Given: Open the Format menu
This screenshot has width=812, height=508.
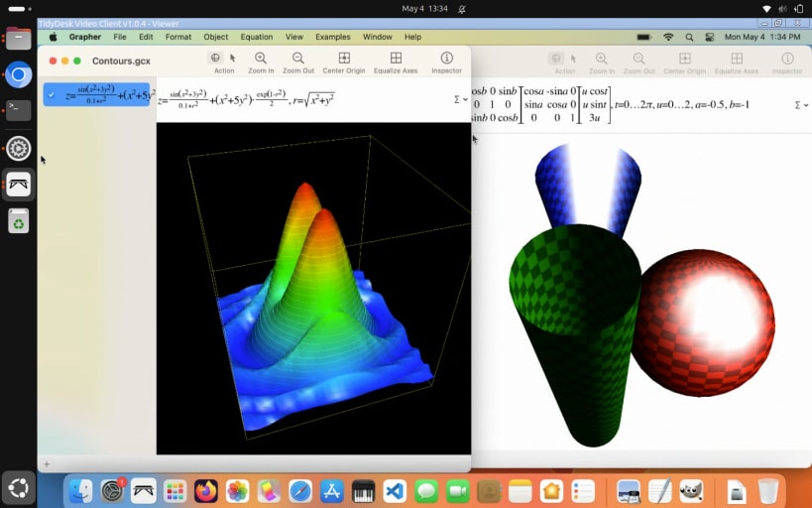Looking at the screenshot, I should (178, 37).
